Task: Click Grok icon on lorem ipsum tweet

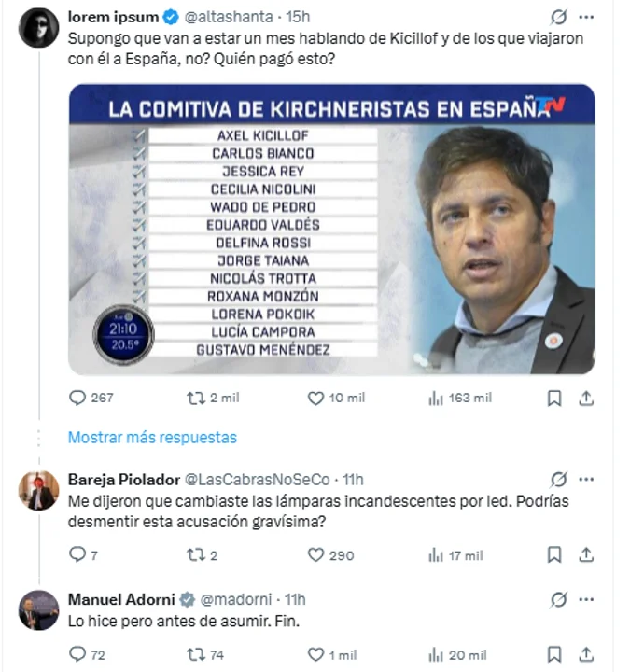Action: (558, 17)
